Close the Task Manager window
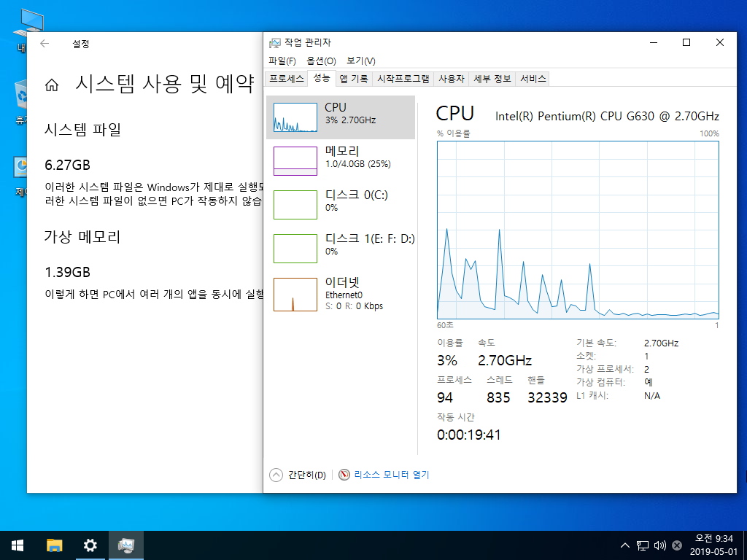The width and height of the screenshot is (747, 560). [720, 42]
